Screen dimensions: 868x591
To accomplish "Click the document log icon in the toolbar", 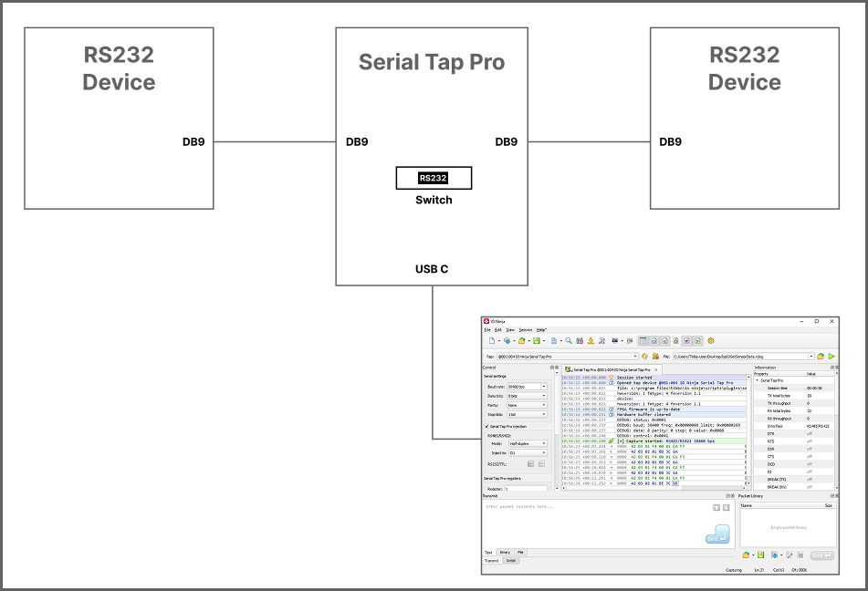I will (x=554, y=341).
